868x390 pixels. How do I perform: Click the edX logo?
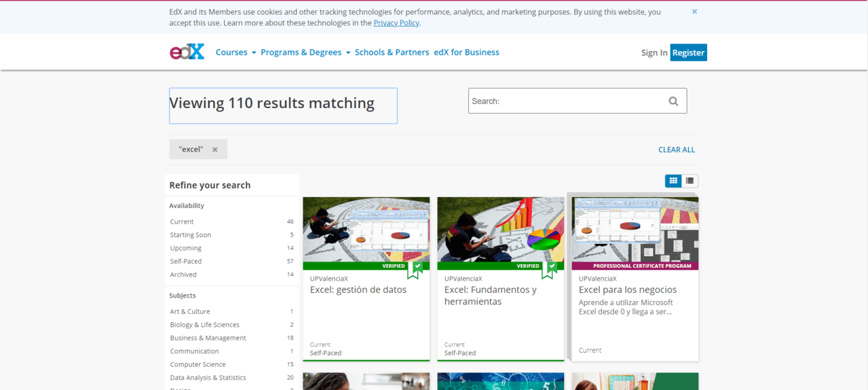coord(187,52)
